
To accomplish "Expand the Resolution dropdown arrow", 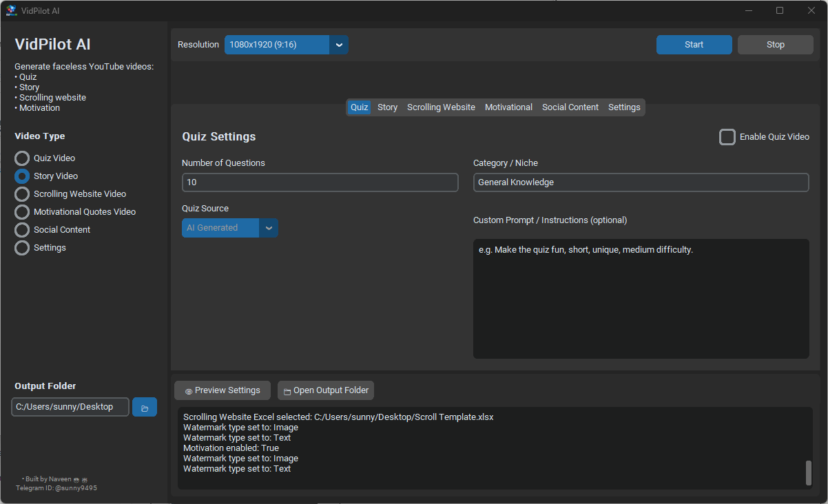I will pyautogui.click(x=338, y=45).
